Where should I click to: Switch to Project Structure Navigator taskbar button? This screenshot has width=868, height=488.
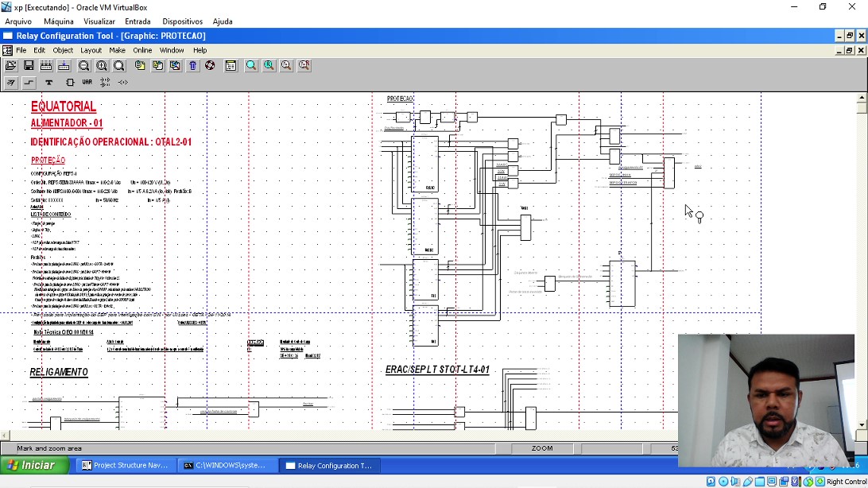point(125,466)
